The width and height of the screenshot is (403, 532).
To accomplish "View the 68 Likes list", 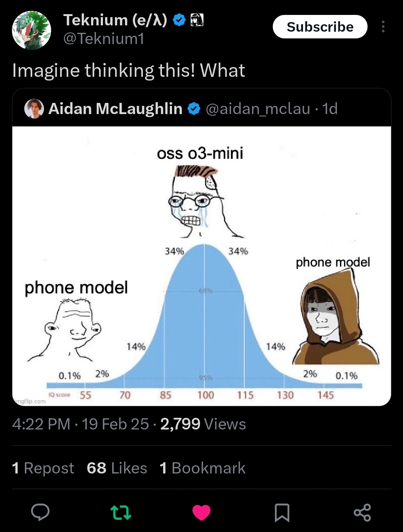I will (x=117, y=468).
